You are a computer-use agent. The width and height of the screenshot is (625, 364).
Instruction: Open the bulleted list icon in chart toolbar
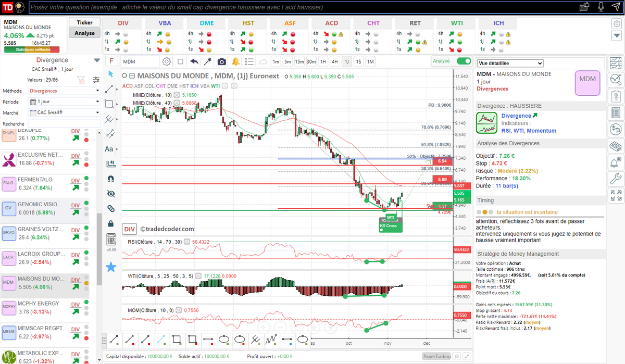click(249, 61)
